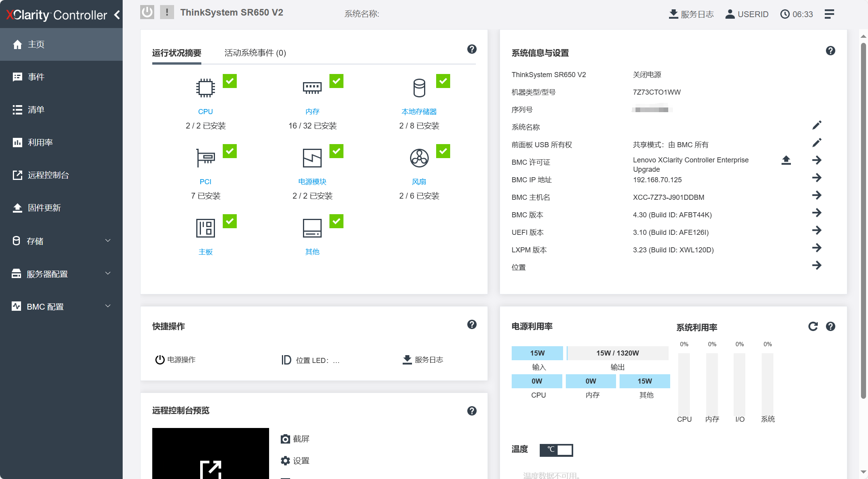Open the hamburger menu at top right
This screenshot has height=479, width=868.
pyautogui.click(x=829, y=14)
